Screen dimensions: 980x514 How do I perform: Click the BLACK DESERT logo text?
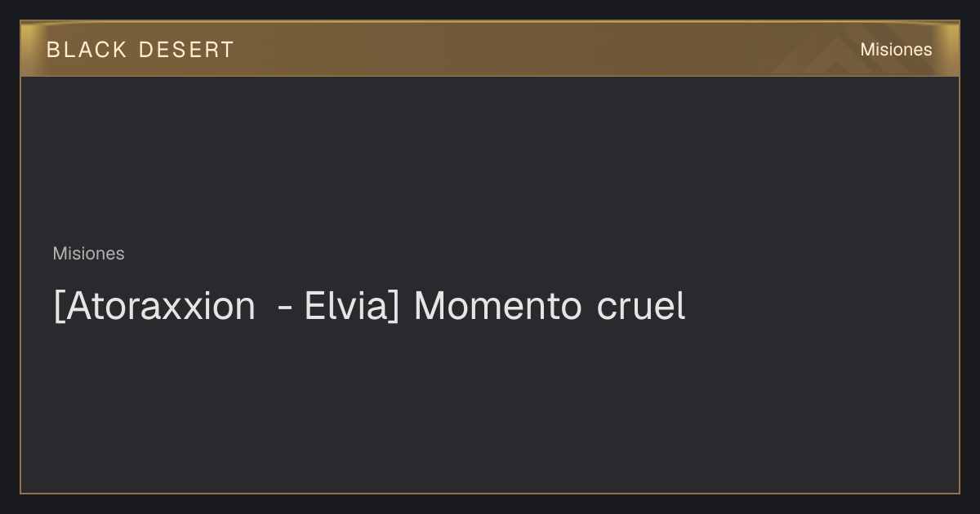(x=140, y=50)
